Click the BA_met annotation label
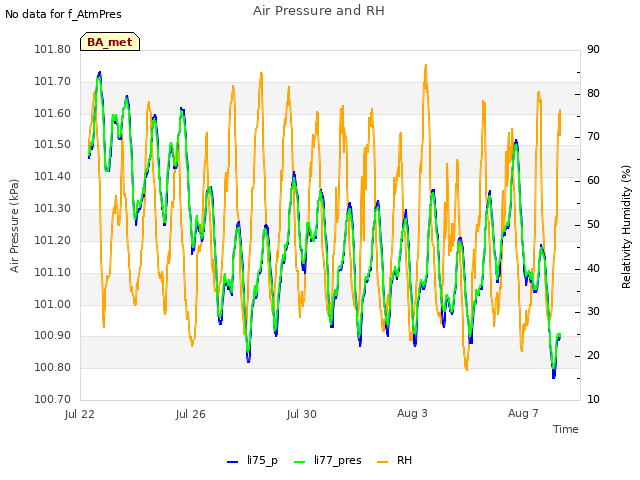 click(110, 42)
